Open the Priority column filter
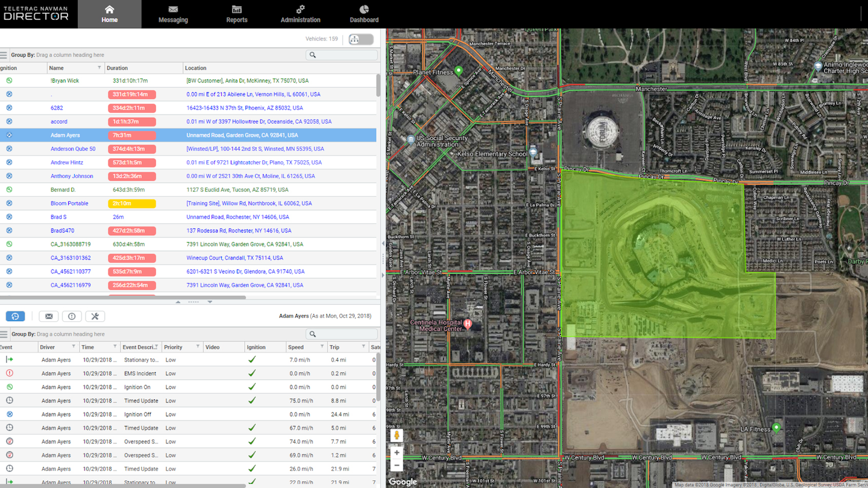The height and width of the screenshot is (488, 868). click(x=198, y=347)
